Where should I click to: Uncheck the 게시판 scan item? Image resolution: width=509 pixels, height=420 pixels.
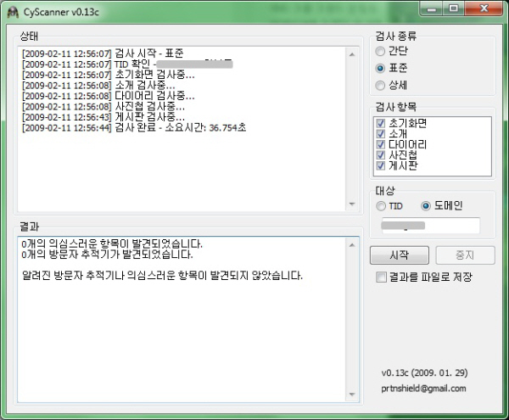coord(380,165)
